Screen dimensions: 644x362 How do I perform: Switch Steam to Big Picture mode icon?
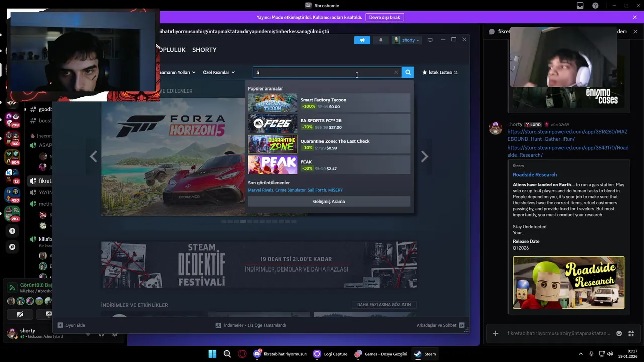pyautogui.click(x=430, y=40)
